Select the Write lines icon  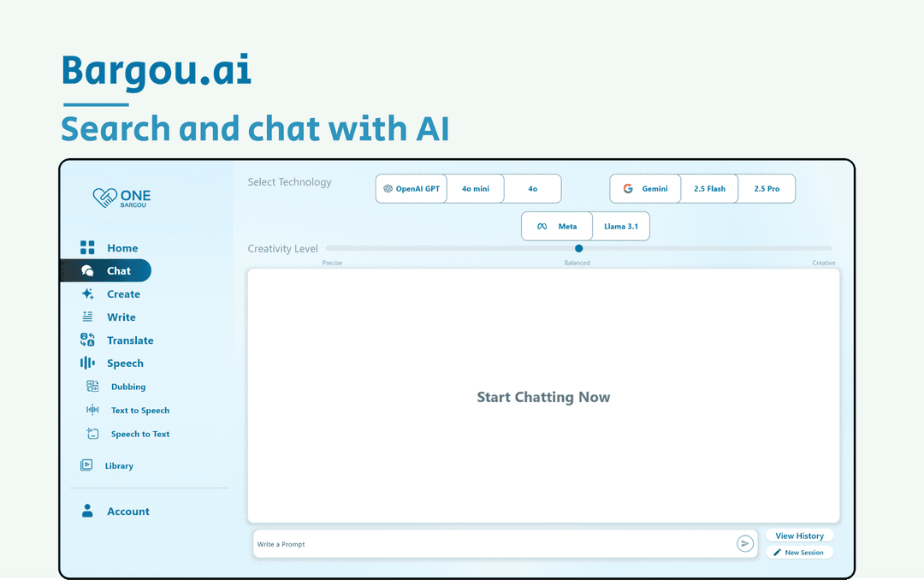87,317
